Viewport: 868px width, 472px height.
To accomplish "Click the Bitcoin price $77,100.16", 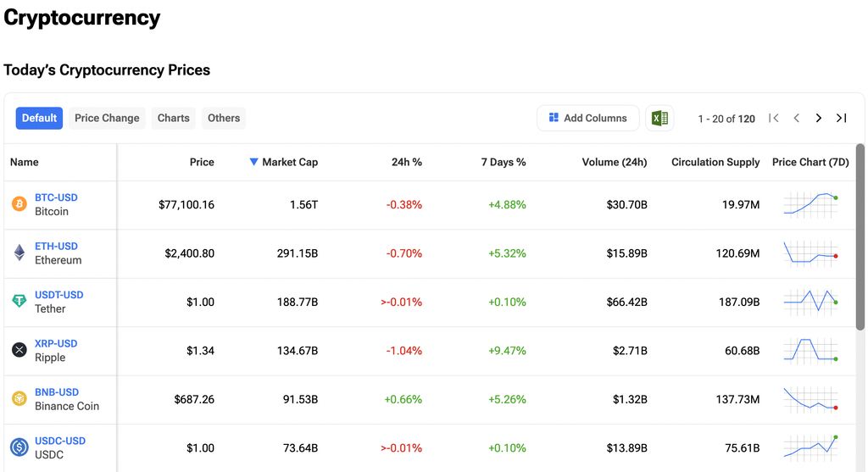I will point(186,205).
